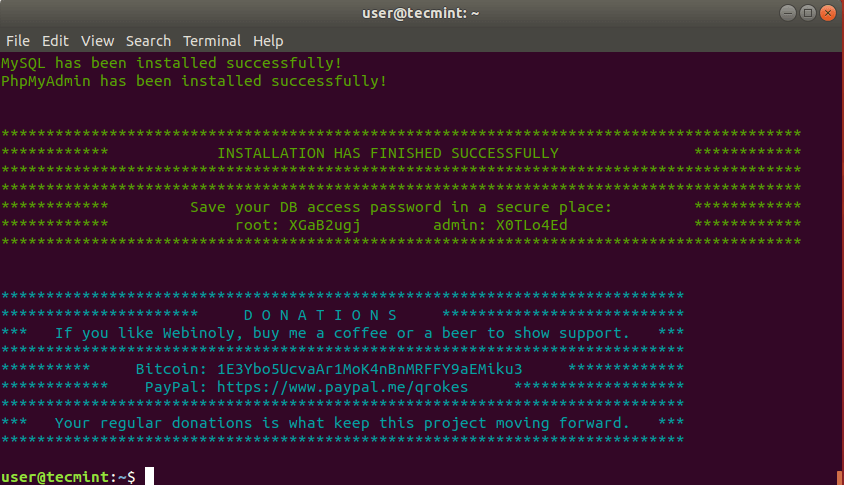Open the Search menu
Screen dimensions: 844x485
coord(148,41)
